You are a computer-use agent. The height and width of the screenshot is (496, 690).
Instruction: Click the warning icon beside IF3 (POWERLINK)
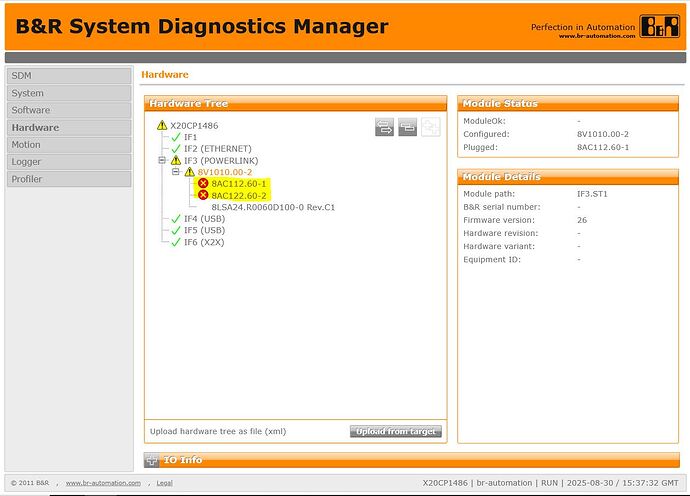coord(176,160)
